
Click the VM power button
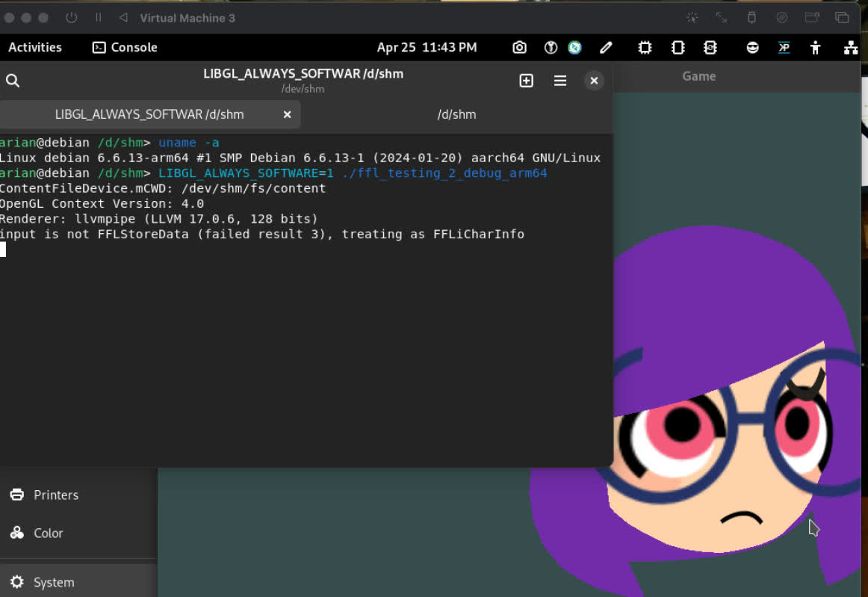[72, 17]
